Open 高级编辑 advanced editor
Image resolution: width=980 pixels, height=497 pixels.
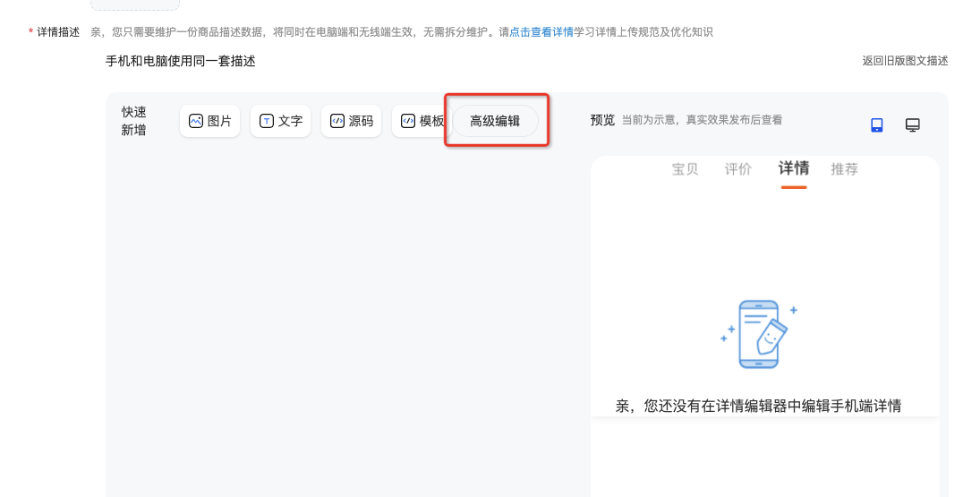495,121
